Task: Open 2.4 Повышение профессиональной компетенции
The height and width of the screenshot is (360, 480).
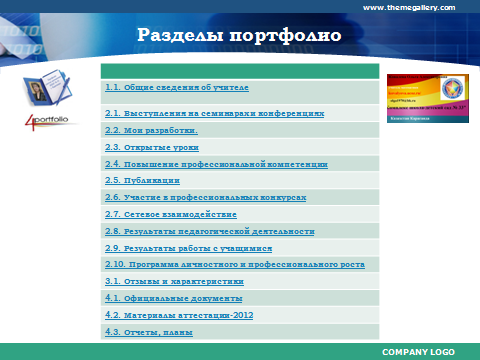Action: click(x=216, y=164)
